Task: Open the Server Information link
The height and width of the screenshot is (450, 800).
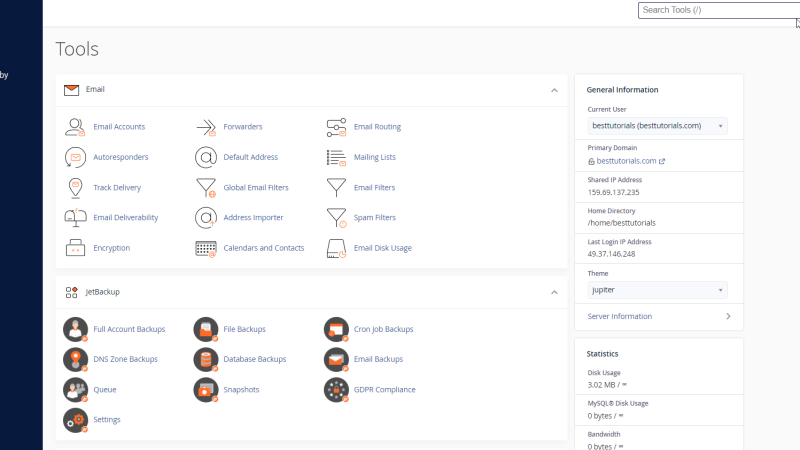Action: point(619,316)
